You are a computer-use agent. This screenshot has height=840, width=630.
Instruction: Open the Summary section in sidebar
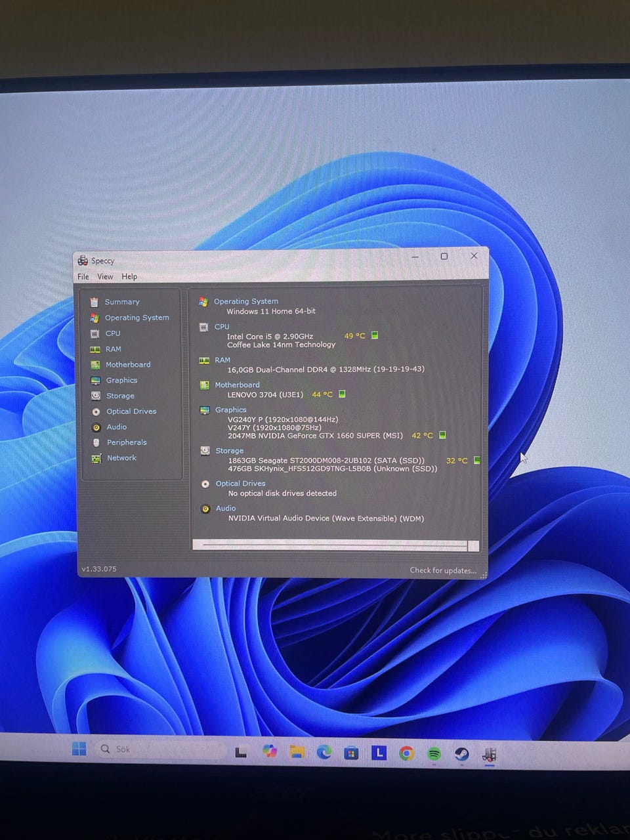pyautogui.click(x=121, y=302)
